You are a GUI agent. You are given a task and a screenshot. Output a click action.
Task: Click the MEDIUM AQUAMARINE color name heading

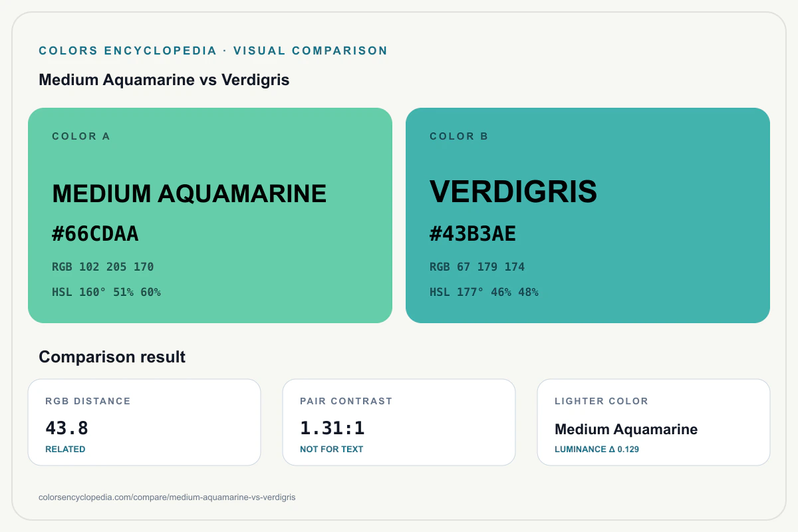click(x=190, y=194)
